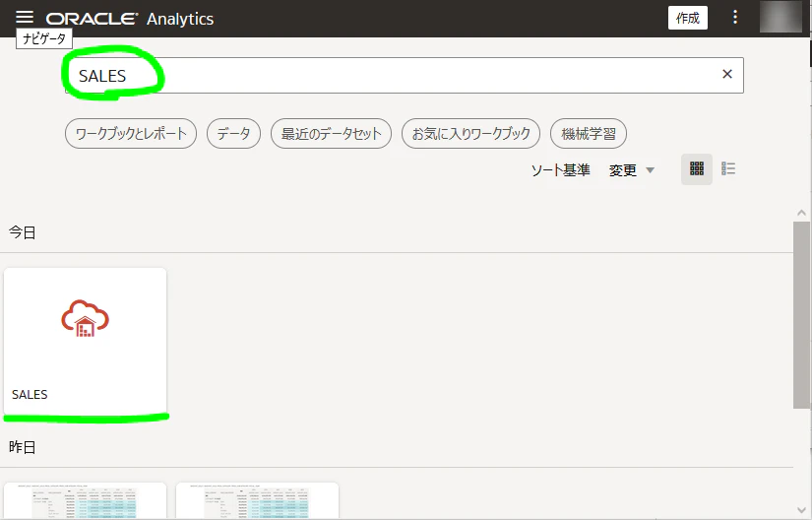Clear the search text with the X icon
Image resolution: width=812 pixels, height=520 pixels.
727,75
